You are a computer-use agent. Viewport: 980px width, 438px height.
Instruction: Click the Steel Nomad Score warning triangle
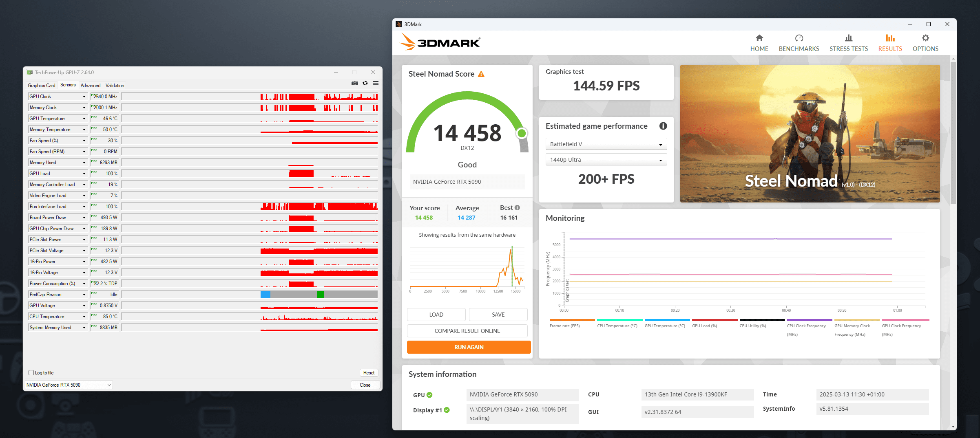(x=481, y=74)
